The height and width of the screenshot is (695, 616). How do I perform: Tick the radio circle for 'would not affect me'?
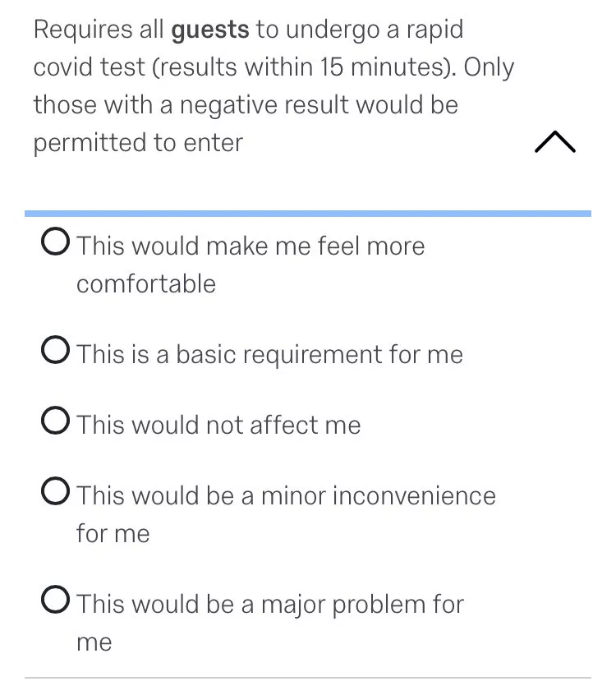[x=55, y=420]
